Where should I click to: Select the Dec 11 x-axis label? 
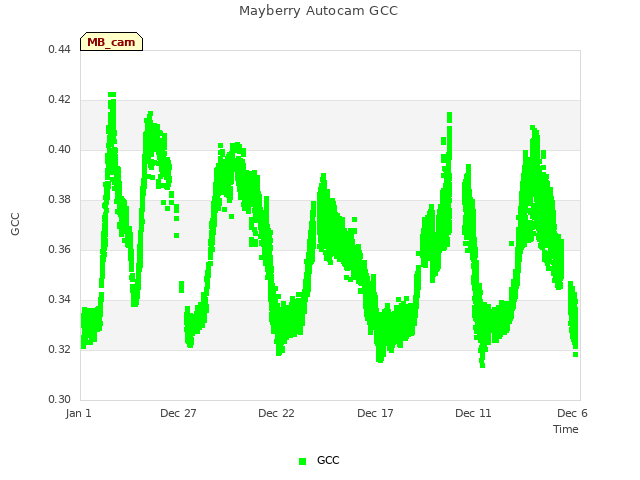coord(473,413)
